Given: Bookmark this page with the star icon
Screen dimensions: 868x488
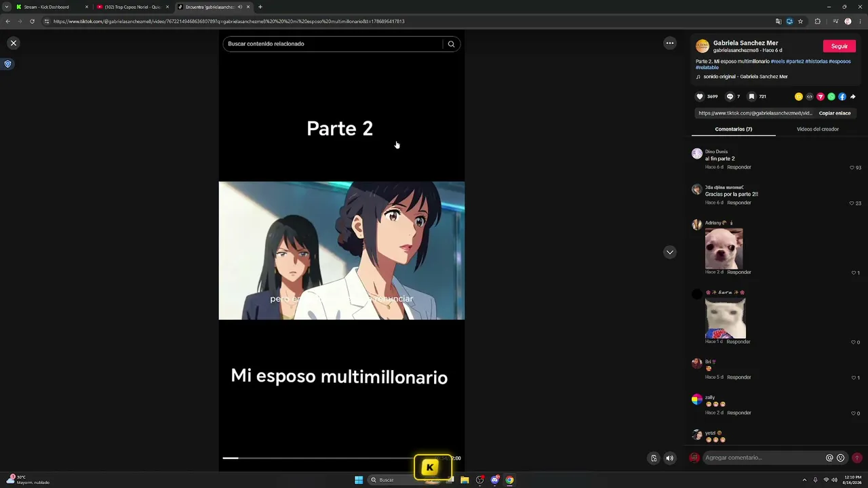Looking at the screenshot, I should point(800,22).
